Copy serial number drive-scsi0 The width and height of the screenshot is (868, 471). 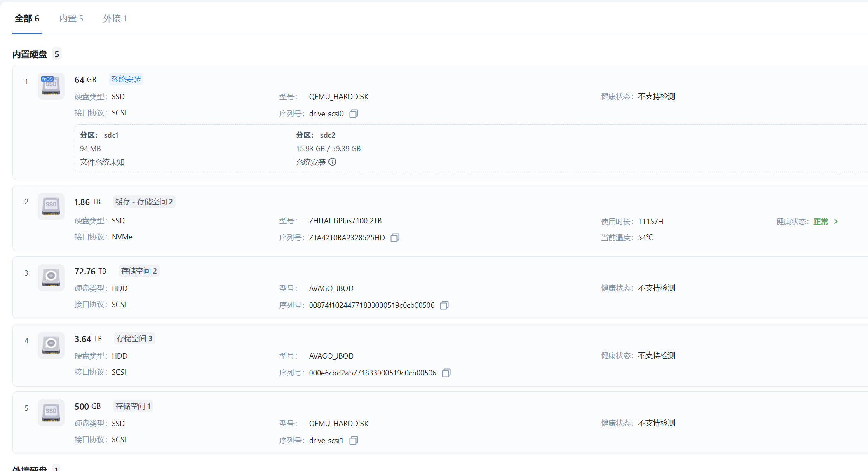click(x=354, y=114)
